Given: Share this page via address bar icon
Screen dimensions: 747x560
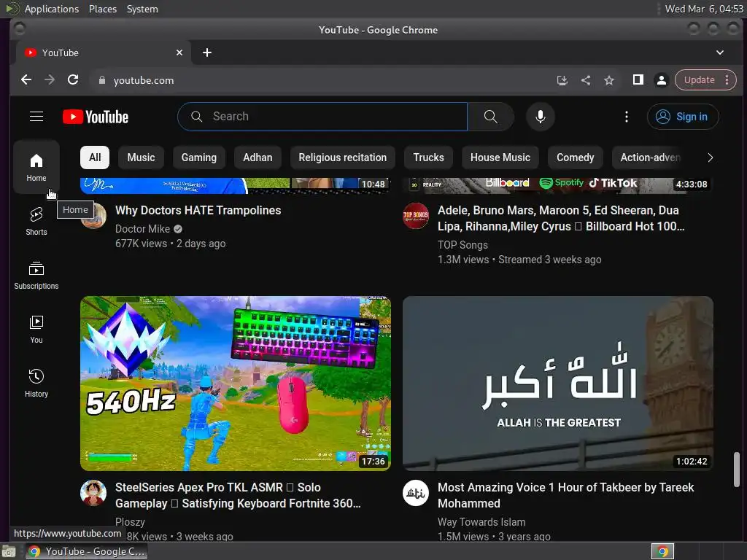Looking at the screenshot, I should pyautogui.click(x=586, y=80).
